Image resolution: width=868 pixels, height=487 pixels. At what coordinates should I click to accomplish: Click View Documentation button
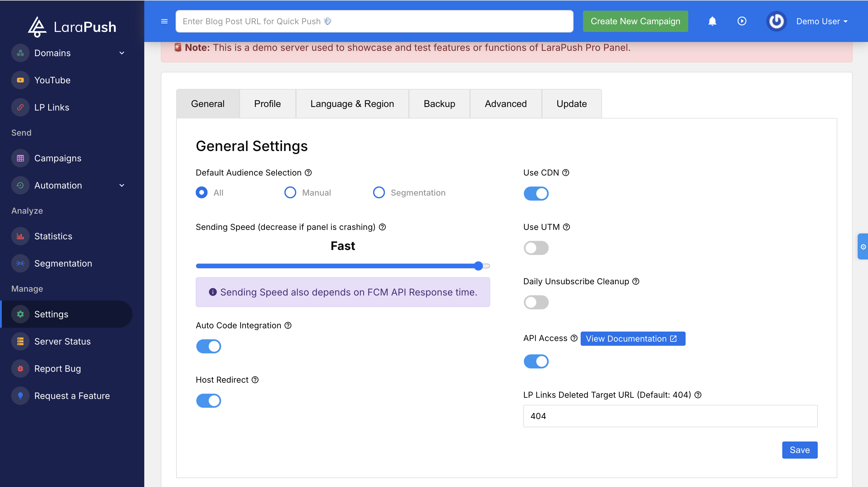pos(632,339)
